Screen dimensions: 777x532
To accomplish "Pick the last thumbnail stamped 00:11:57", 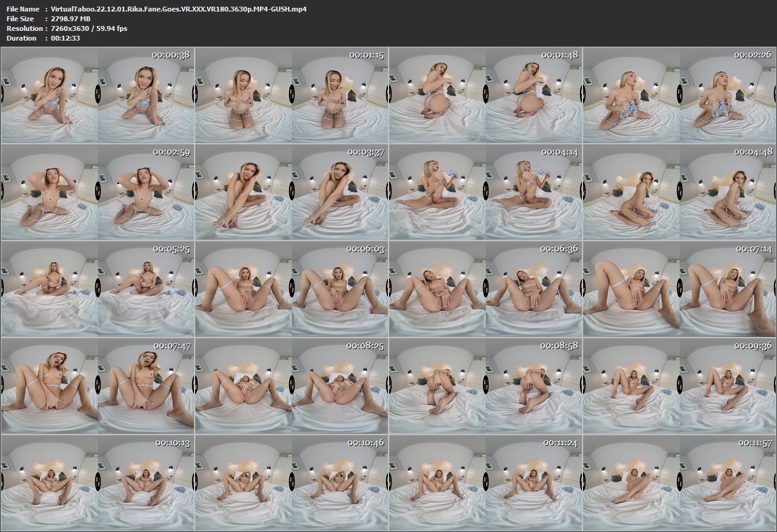I will [679, 484].
